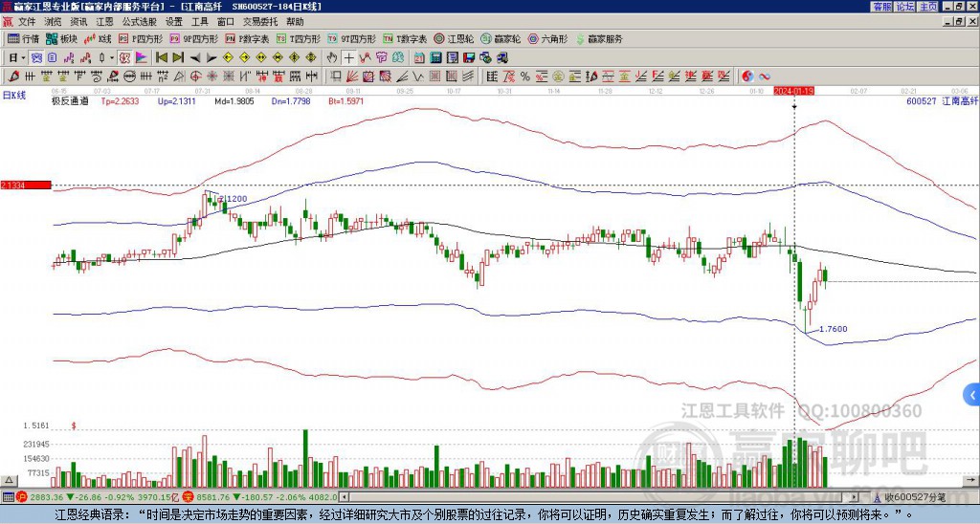Open the P四方形 tool
The width and height of the screenshot is (980, 524).
pyautogui.click(x=141, y=38)
